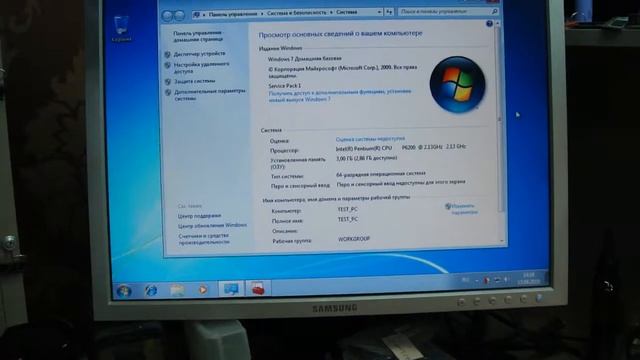Open 'Центр обновления Windows' link

click(x=212, y=226)
